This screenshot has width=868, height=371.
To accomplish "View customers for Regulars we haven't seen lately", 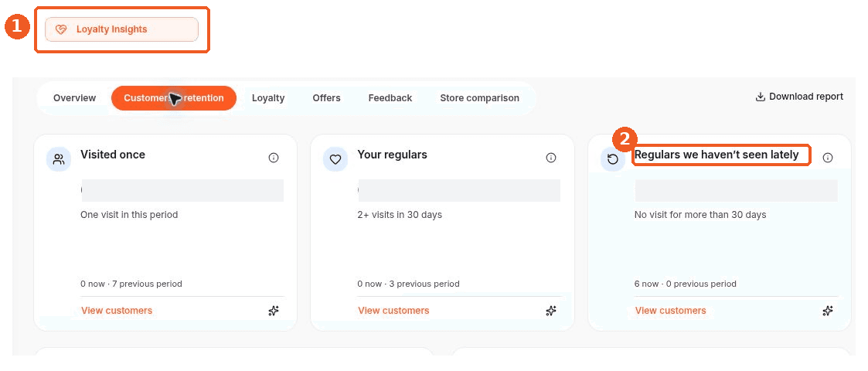I will 670,311.
